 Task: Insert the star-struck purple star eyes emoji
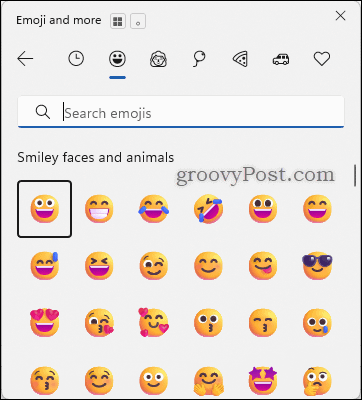tap(263, 380)
